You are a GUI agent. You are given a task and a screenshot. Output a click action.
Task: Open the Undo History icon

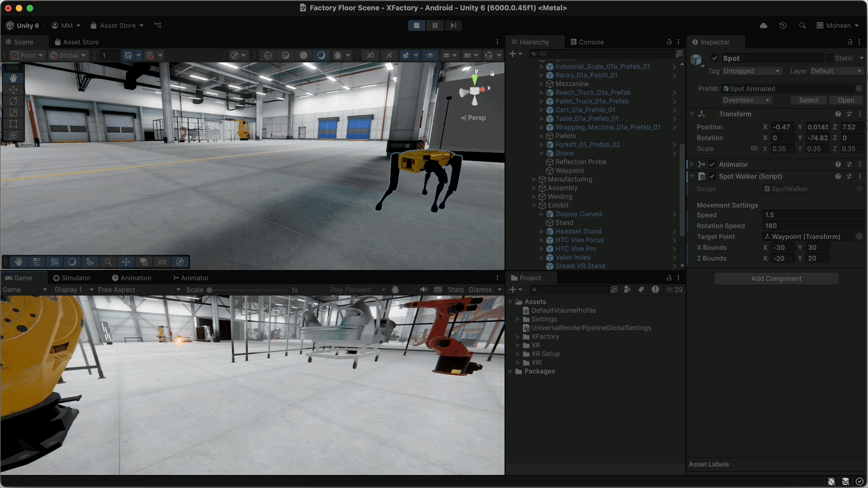pyautogui.click(x=783, y=25)
